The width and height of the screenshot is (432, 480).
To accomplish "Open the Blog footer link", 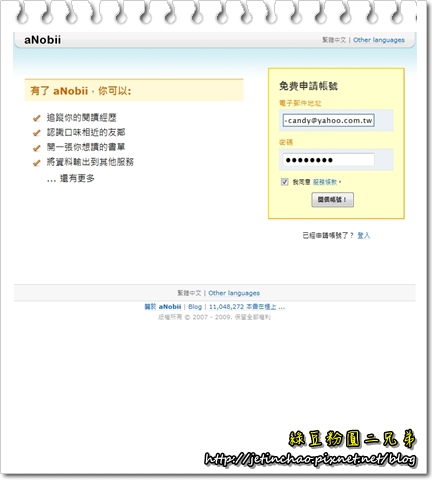I will 195,307.
